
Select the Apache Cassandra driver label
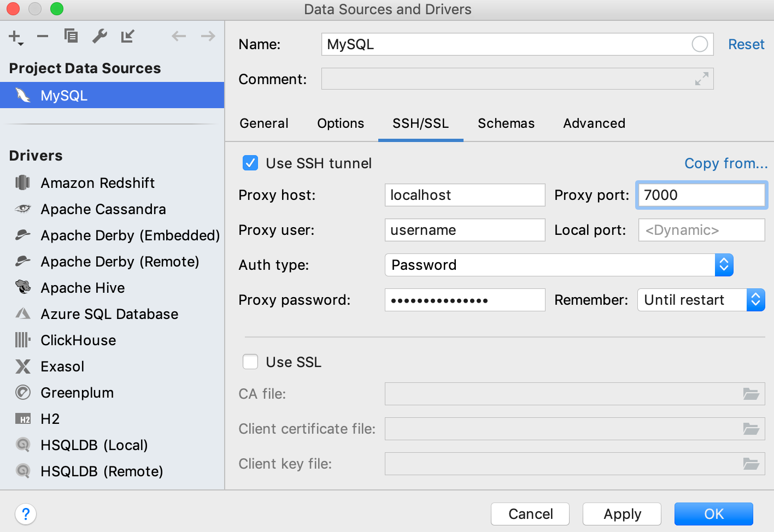(x=103, y=209)
